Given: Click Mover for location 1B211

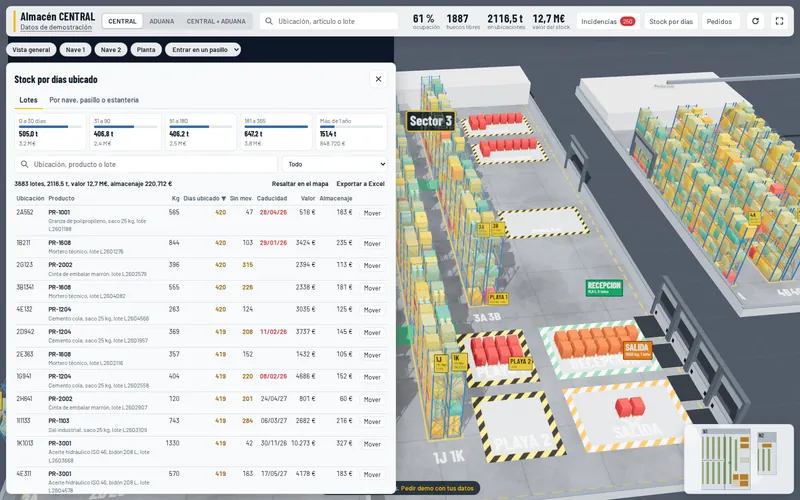Looking at the screenshot, I should click(372, 244).
